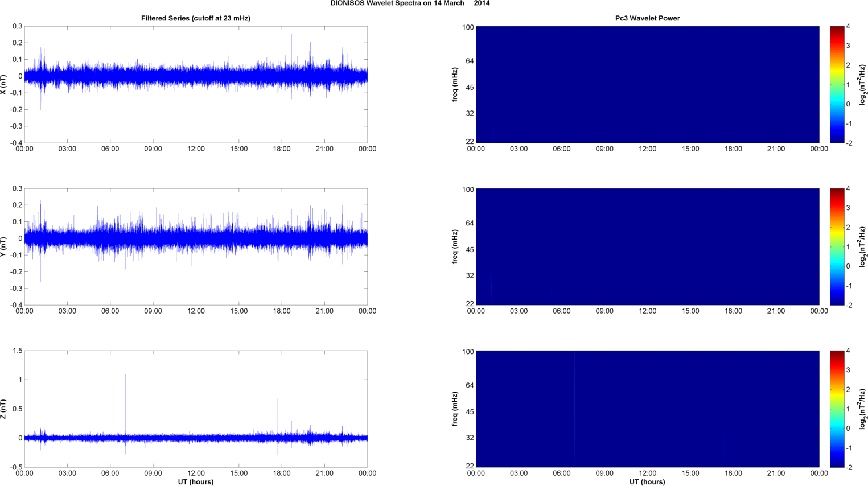Viewport: 868px width, 486px height.
Task: Click the 'Z (nT)' axis label
Action: click(x=4, y=409)
